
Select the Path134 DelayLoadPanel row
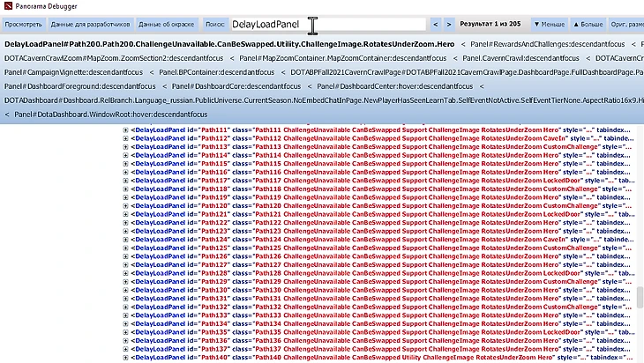click(380, 323)
